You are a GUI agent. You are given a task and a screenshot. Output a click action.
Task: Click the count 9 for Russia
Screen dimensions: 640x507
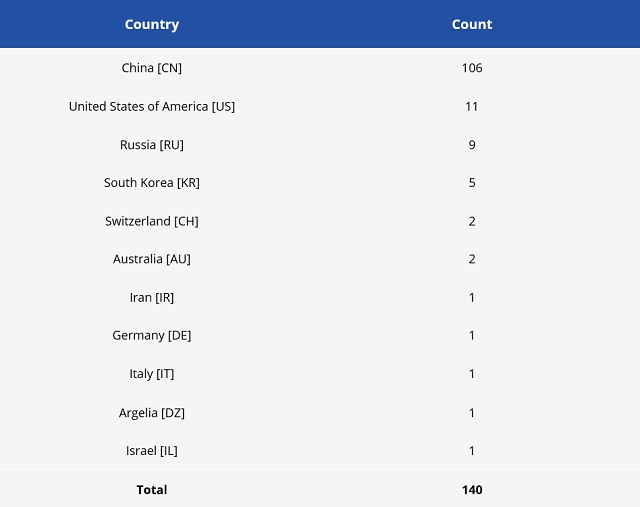(x=472, y=145)
